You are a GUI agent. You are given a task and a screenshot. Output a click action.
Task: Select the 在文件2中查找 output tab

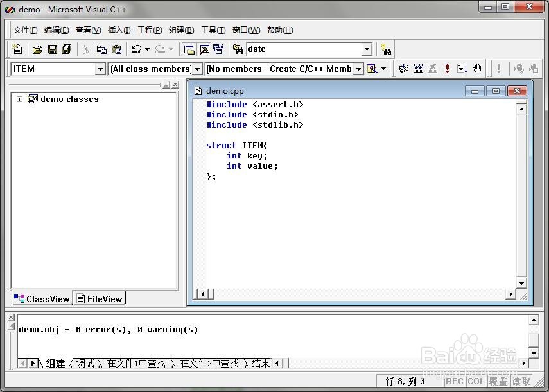point(209,363)
